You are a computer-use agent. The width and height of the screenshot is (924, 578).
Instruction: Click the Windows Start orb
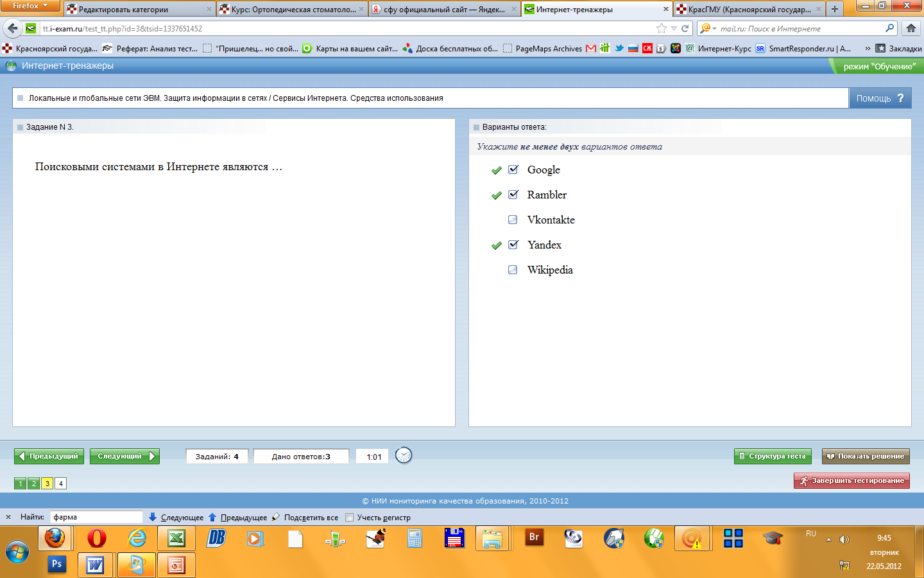pos(17,552)
